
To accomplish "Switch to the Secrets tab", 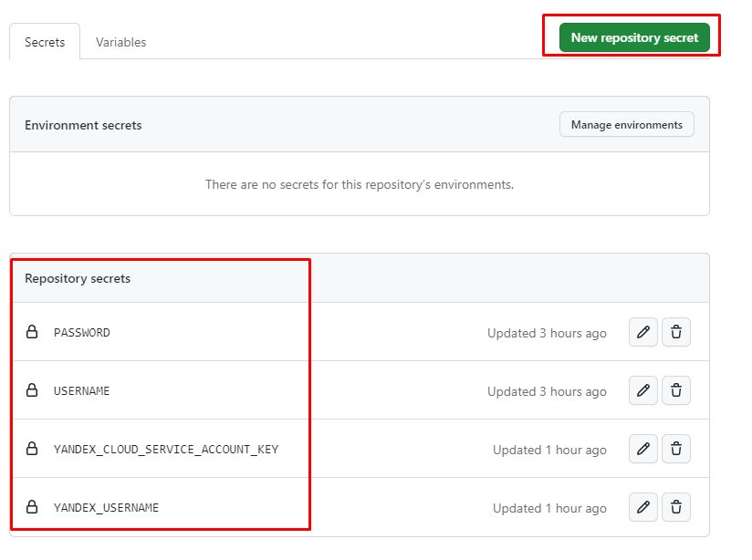I will [45, 42].
